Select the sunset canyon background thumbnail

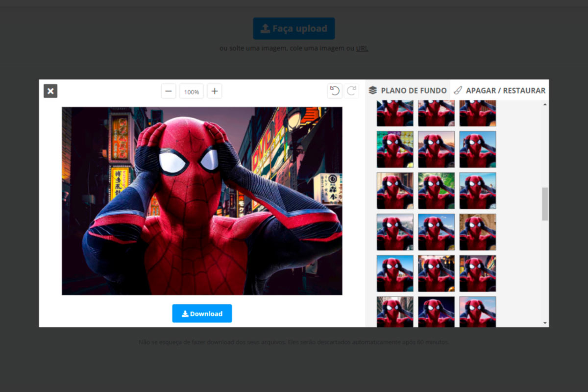(436, 149)
